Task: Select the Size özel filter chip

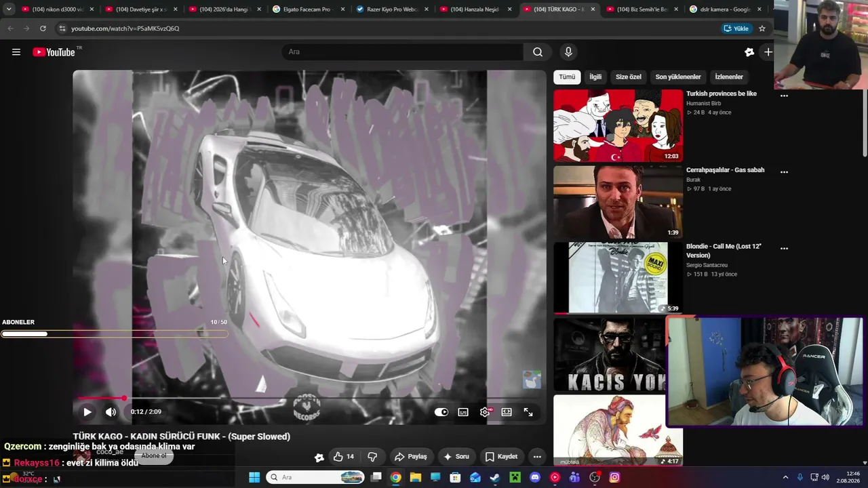Action: (x=629, y=77)
